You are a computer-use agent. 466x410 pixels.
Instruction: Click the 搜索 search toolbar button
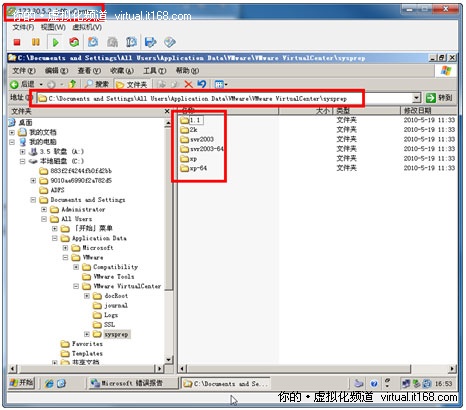pyautogui.click(x=97, y=84)
